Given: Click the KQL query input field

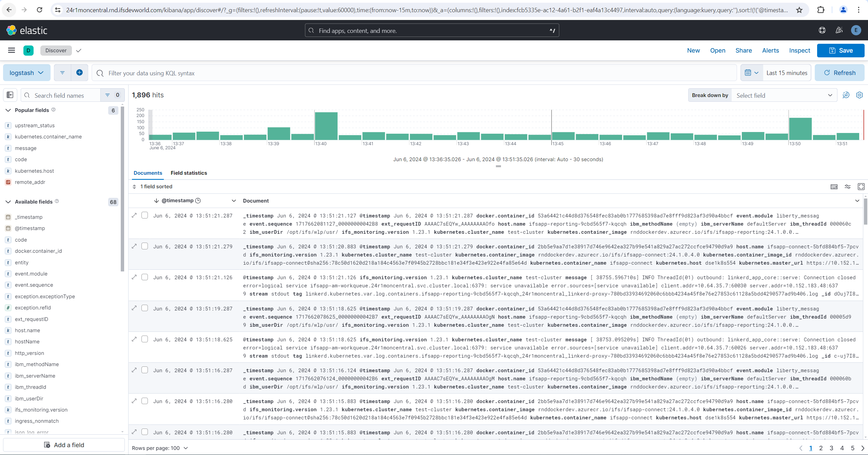Looking at the screenshot, I should [271, 73].
